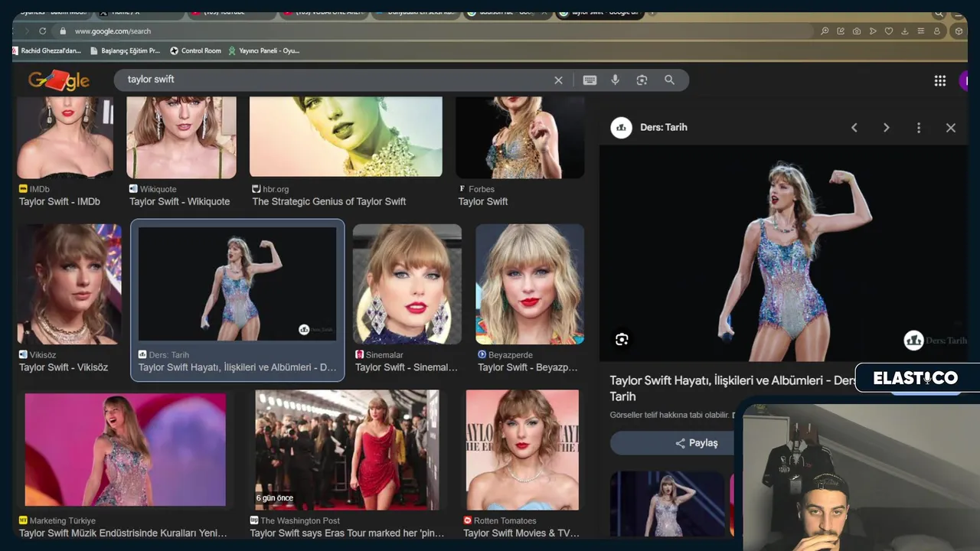The height and width of the screenshot is (551, 980).
Task: Start voice search with the microphone icon
Action: point(615,80)
